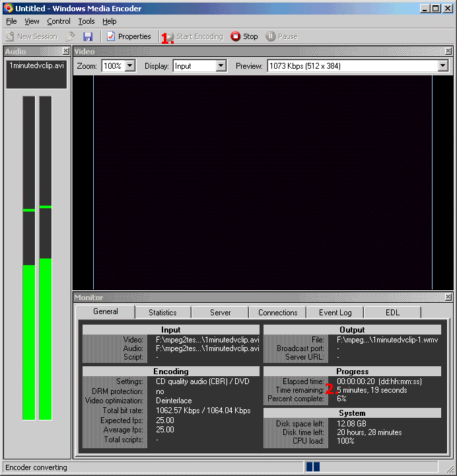Click the Windows Media Encoder title bar icon
457x476 pixels.
point(9,8)
